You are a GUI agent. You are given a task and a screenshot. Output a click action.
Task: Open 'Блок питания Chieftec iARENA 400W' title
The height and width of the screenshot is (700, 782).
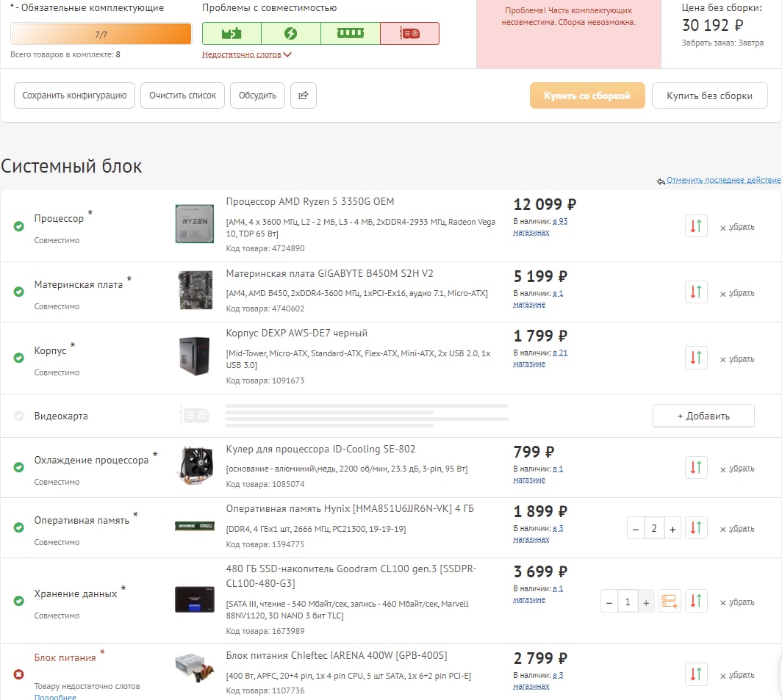(x=337, y=655)
